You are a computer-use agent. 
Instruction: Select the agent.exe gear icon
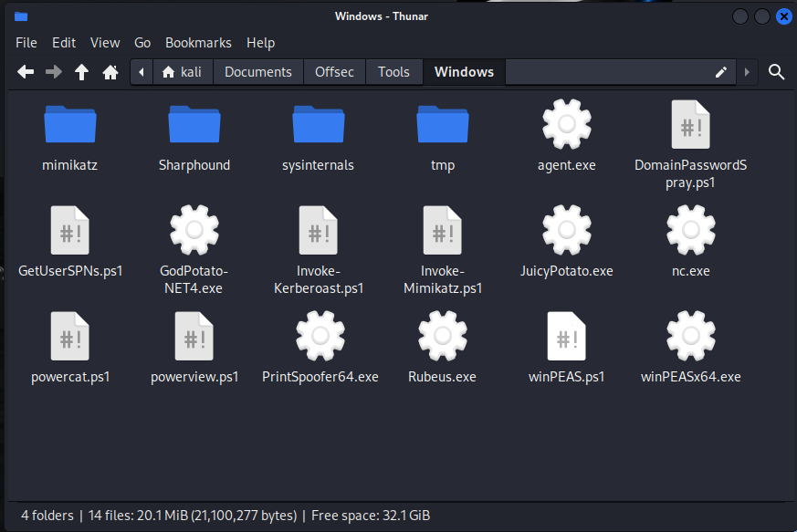pos(567,124)
